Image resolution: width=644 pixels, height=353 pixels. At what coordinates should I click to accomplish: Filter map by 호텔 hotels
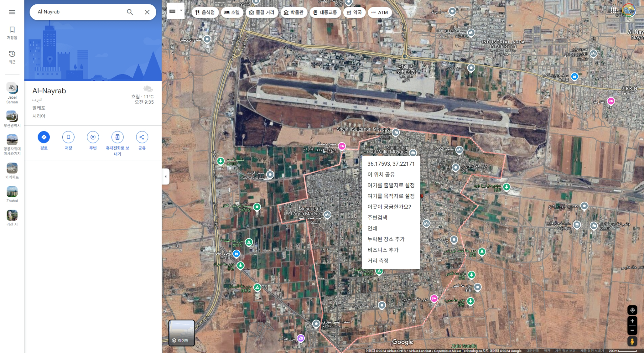click(x=232, y=12)
